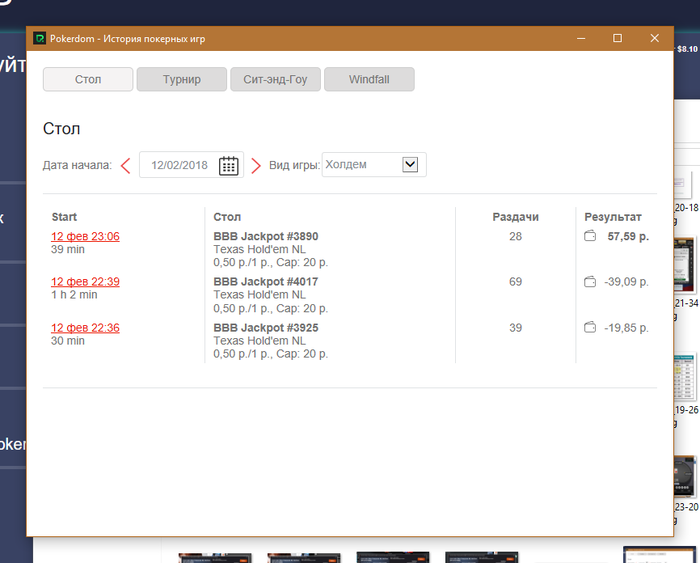The height and width of the screenshot is (563, 700).
Task: Select table name BBB Jackpot #3925
Action: 266,328
